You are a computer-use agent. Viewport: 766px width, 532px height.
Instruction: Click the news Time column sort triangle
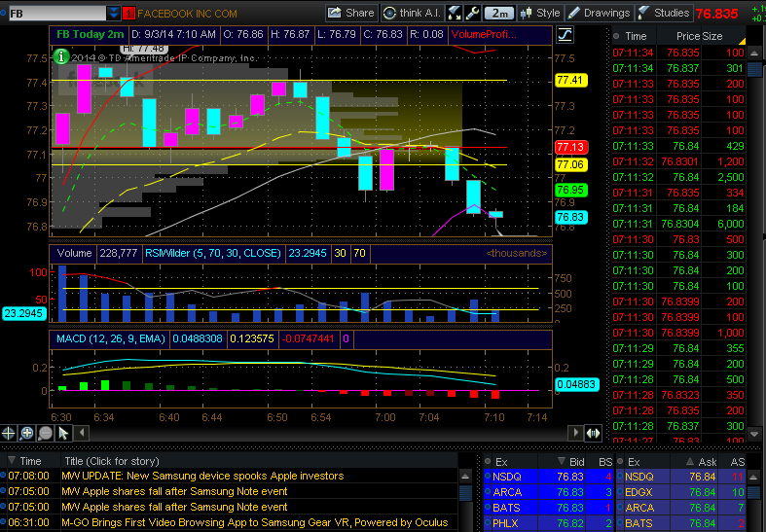pos(12,460)
